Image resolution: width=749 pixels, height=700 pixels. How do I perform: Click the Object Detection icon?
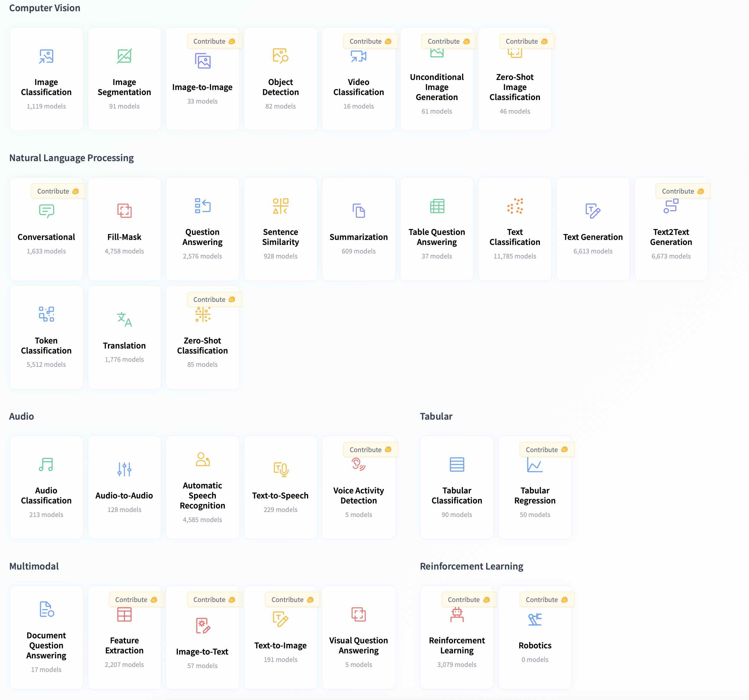click(x=280, y=56)
